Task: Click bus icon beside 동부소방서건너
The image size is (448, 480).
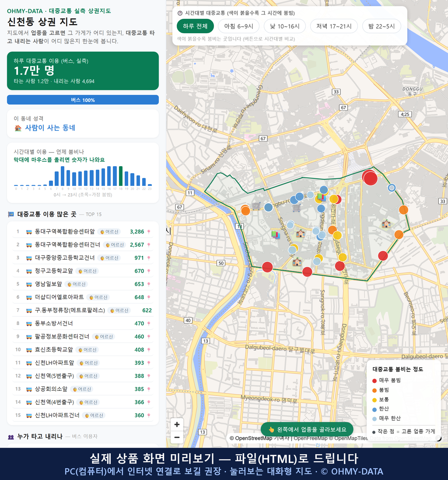Action: pyautogui.click(x=29, y=324)
